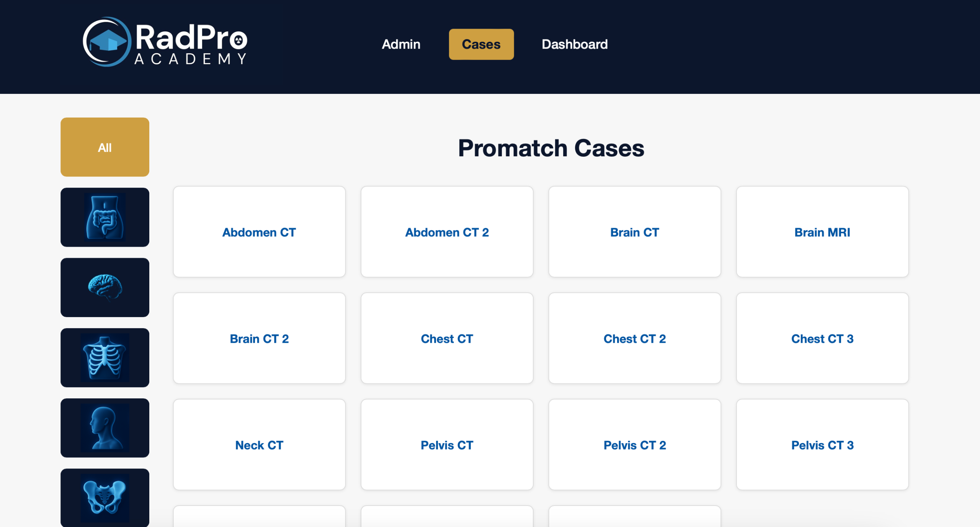980x527 pixels.
Task: Filter by the pelvis bone icon
Action: click(x=105, y=497)
